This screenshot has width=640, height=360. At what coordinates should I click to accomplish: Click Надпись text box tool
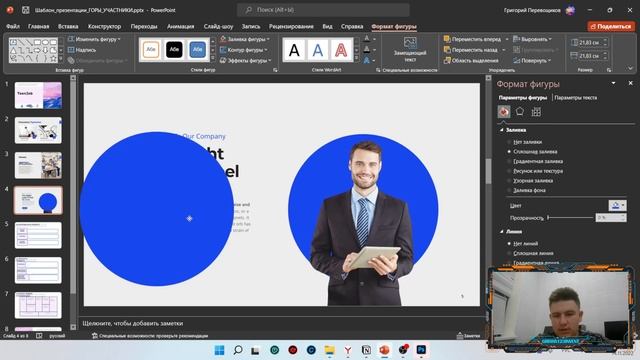click(x=82, y=50)
